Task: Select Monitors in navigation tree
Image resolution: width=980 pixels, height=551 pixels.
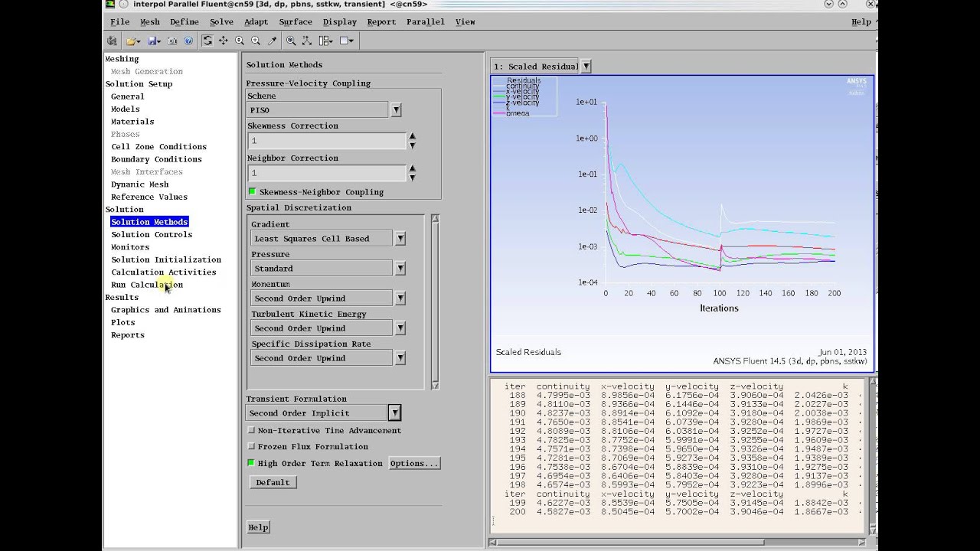Action: point(130,246)
